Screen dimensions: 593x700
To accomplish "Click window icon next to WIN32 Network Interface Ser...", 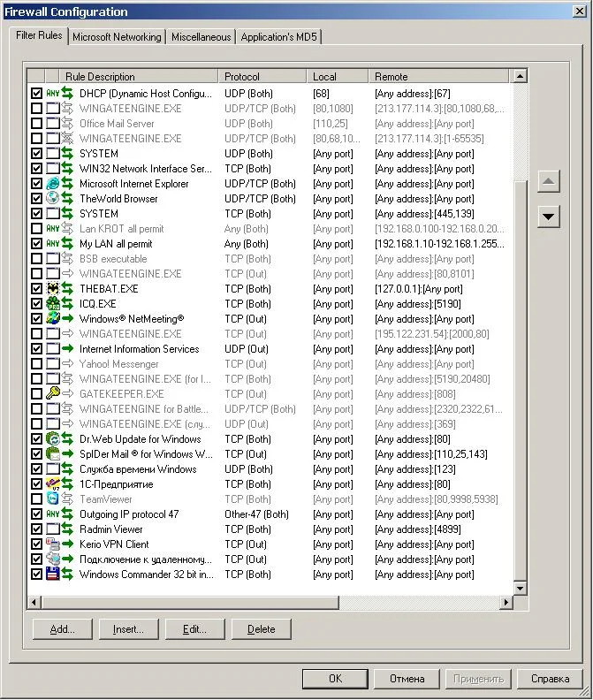I will 53,168.
